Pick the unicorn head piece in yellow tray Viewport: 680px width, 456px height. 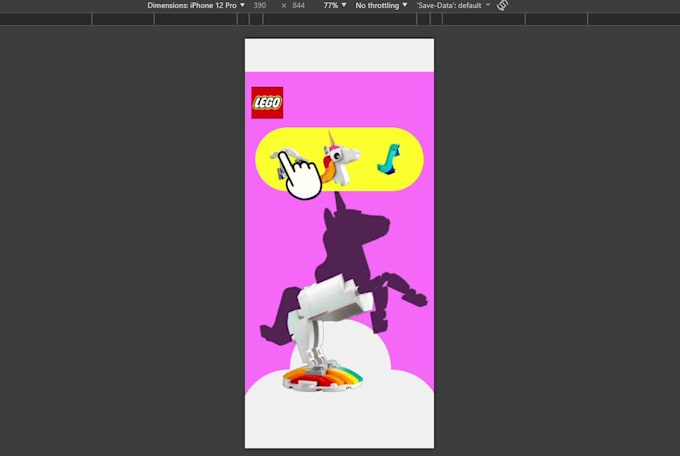coord(341,159)
